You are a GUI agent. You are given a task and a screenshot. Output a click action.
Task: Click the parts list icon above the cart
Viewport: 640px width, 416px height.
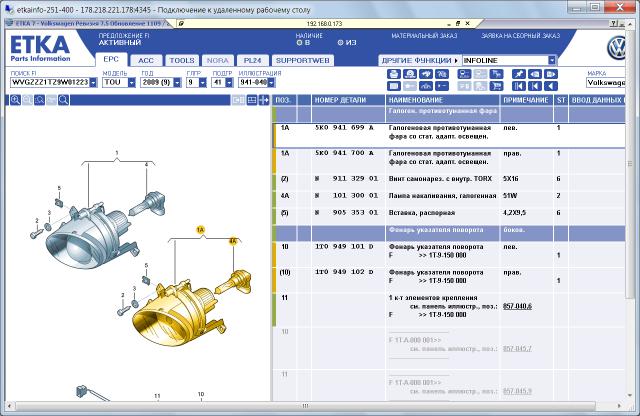[x=496, y=74]
